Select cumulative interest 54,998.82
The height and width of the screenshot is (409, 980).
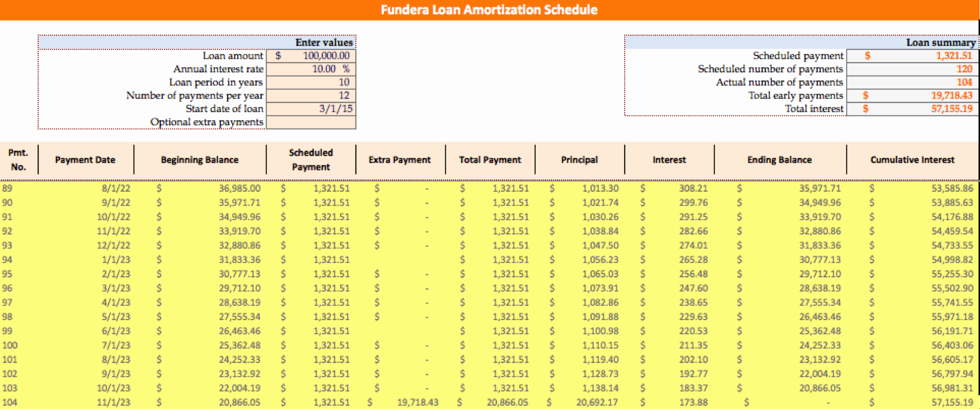(x=952, y=260)
